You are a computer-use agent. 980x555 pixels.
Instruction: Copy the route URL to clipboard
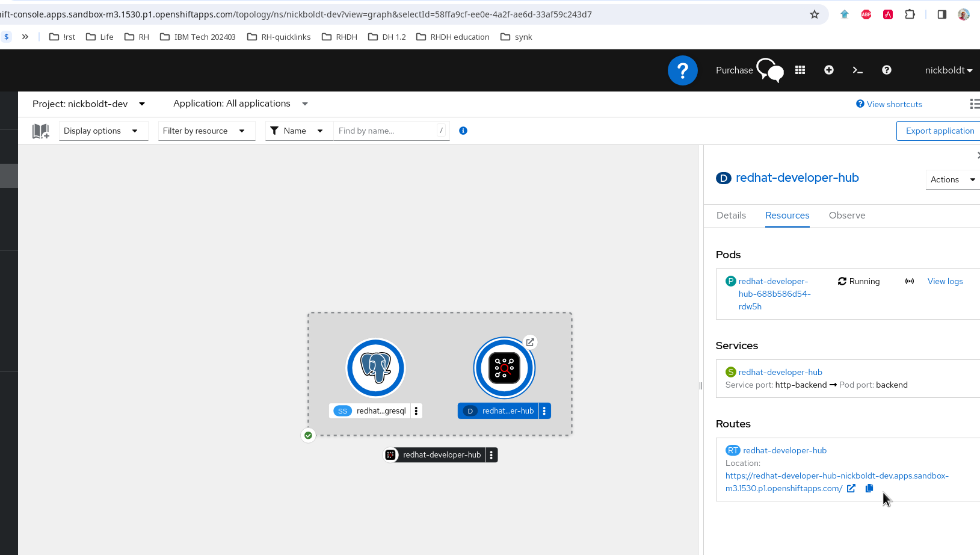point(869,488)
